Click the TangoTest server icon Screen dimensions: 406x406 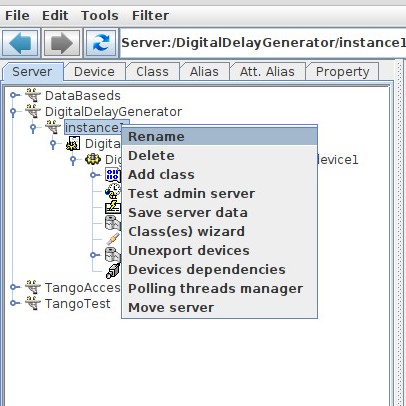coord(33,303)
